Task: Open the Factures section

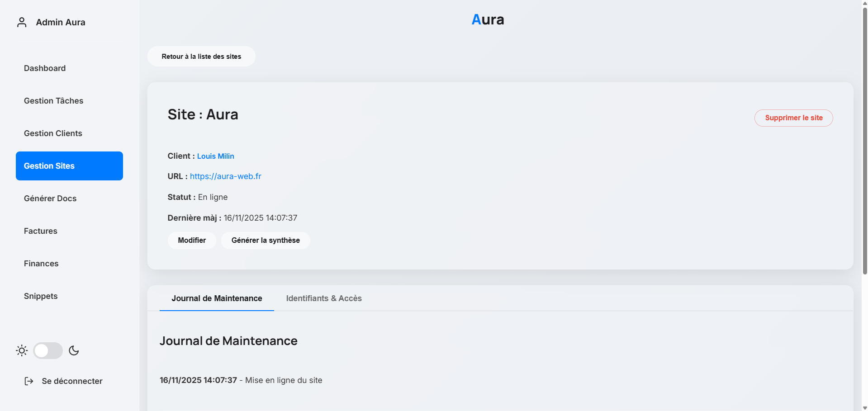Action: coord(40,231)
